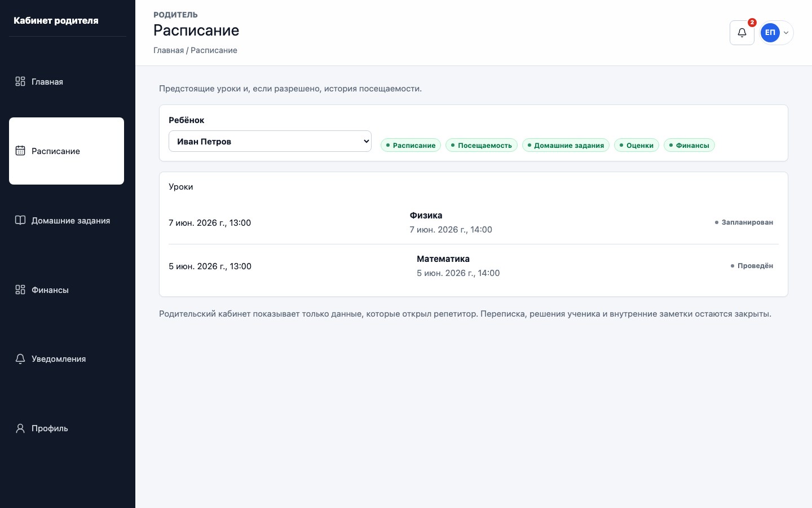Click the Кабинет родителя title

pyautogui.click(x=56, y=20)
